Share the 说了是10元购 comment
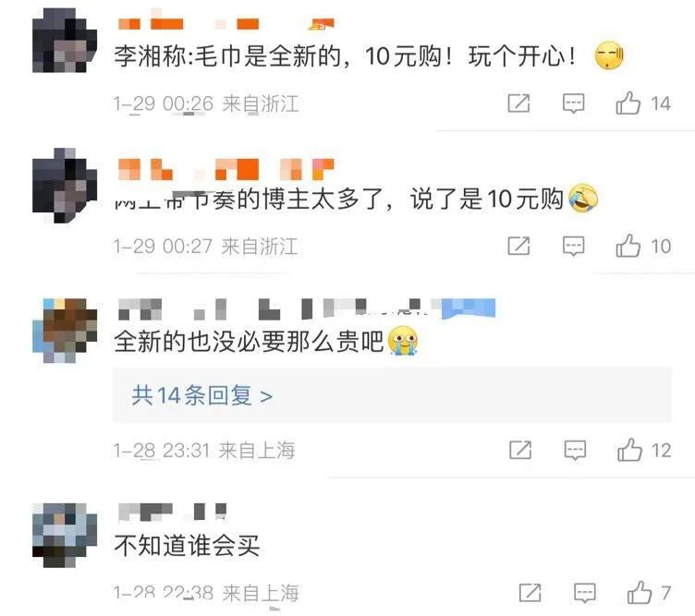695x616 pixels. coord(518,247)
